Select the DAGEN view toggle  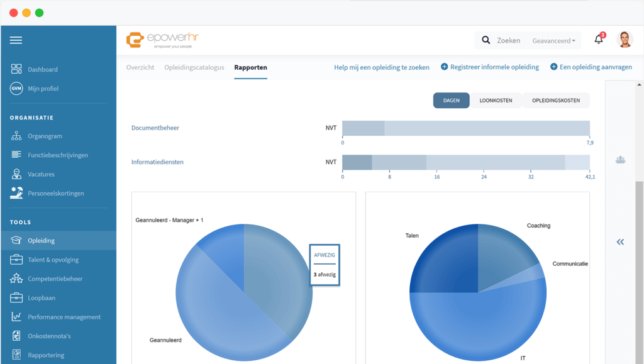(451, 100)
